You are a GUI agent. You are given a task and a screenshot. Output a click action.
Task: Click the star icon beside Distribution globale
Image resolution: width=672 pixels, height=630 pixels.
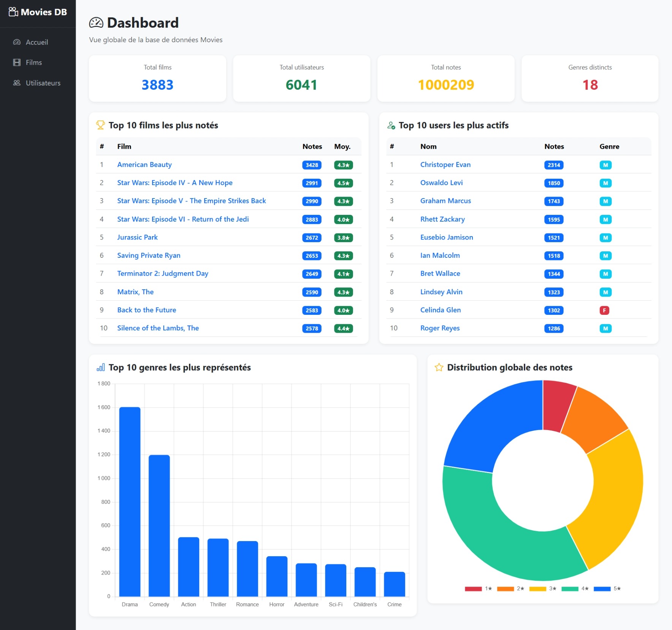[x=439, y=367]
